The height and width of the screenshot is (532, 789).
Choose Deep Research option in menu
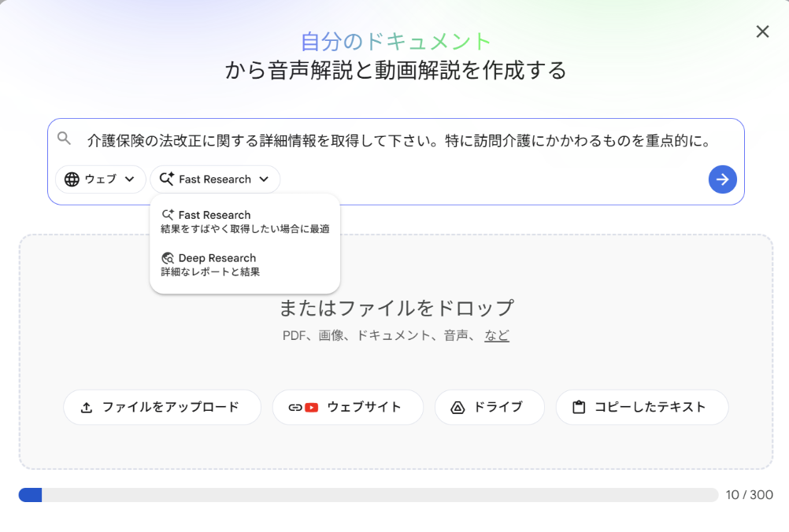click(245, 265)
